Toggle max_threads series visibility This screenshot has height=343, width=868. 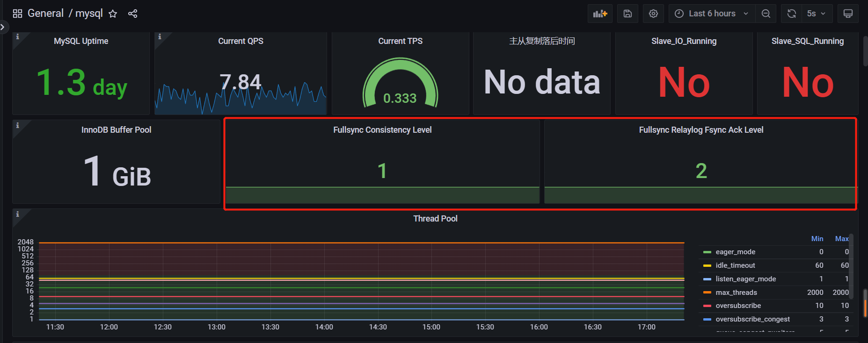[x=736, y=293]
